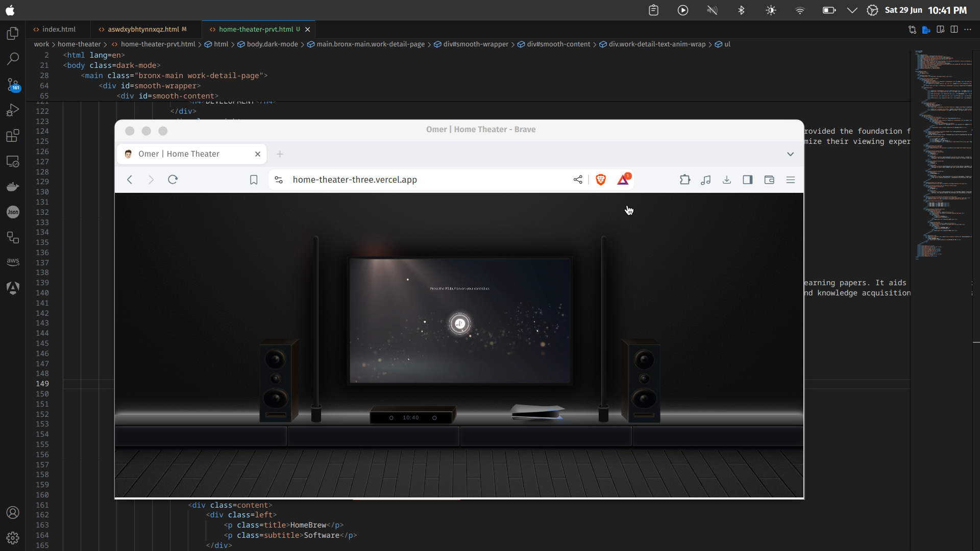Open the editor More Actions ellipsis
Screen dimensions: 980x551
point(968,30)
